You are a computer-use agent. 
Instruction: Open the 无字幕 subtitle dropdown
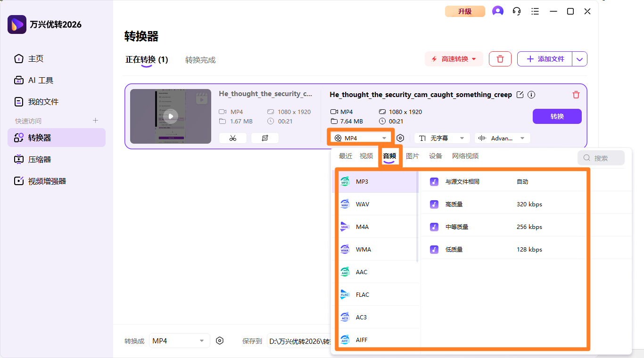pyautogui.click(x=442, y=138)
